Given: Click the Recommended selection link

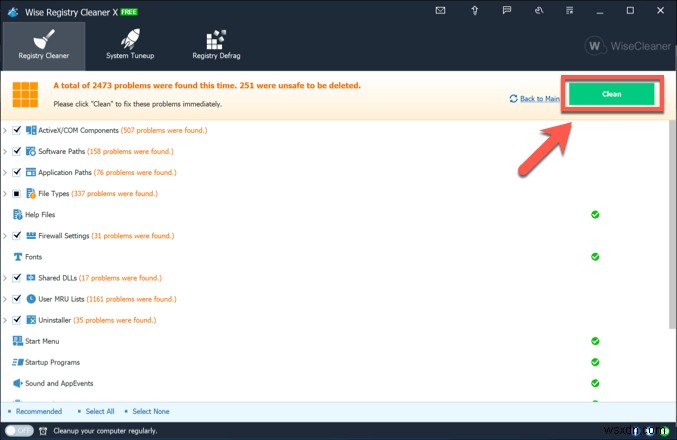Looking at the screenshot, I should click(39, 411).
